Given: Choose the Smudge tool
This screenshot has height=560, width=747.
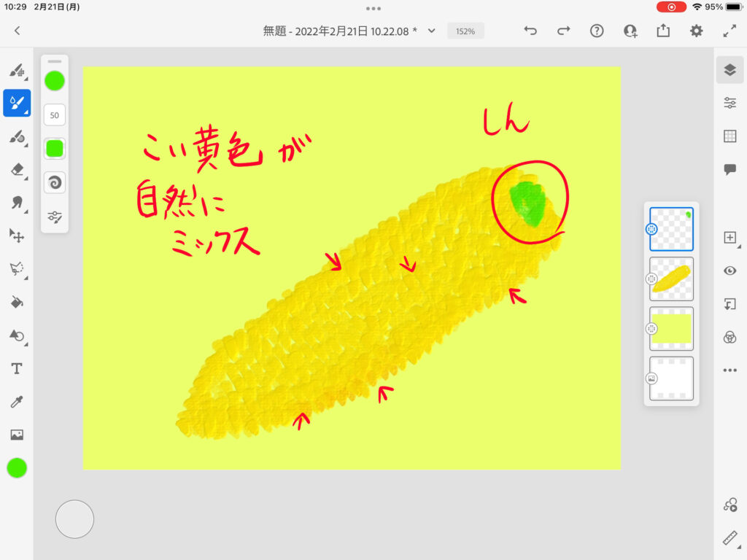Looking at the screenshot, I should tap(16, 203).
